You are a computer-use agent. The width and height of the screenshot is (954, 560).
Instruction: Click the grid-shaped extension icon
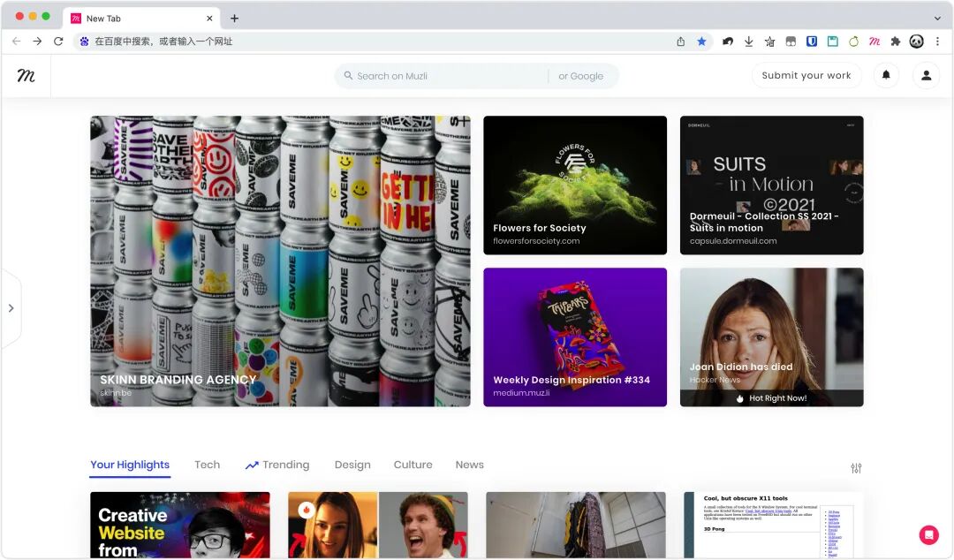pos(791,42)
